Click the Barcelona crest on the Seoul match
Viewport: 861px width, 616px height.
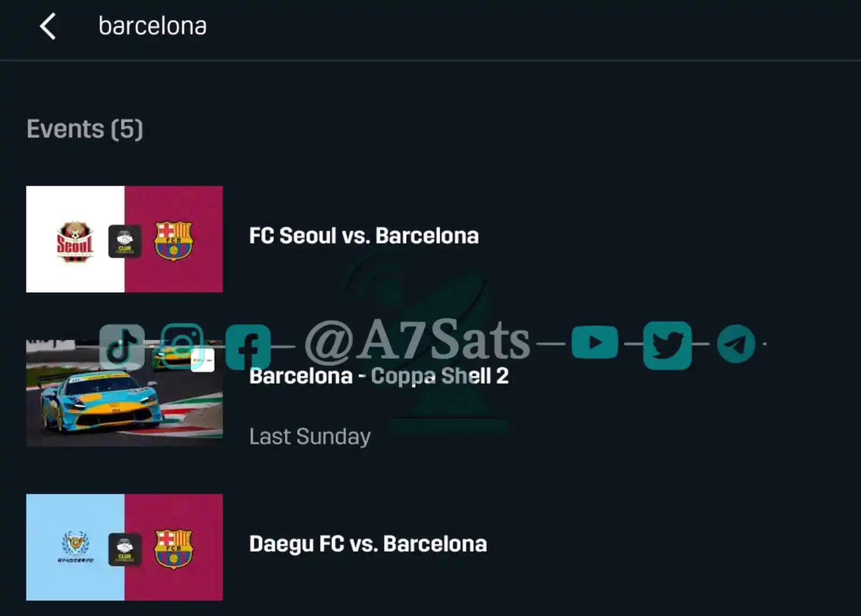tap(173, 241)
